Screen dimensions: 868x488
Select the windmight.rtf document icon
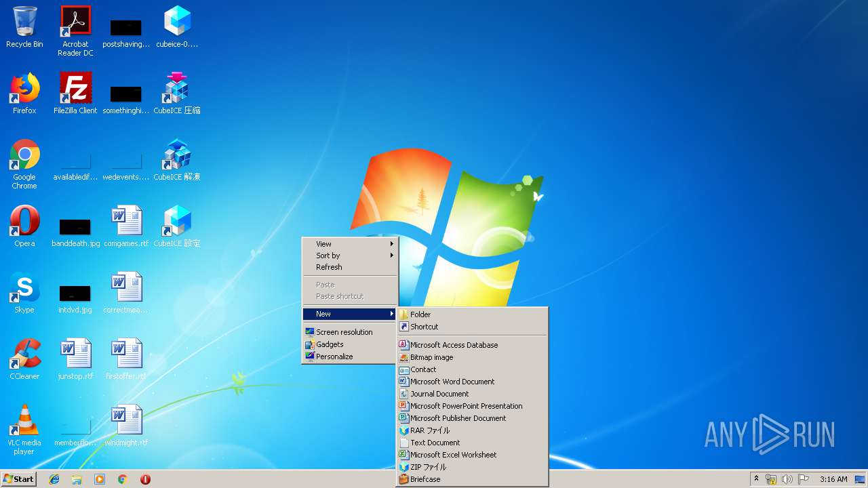(x=126, y=426)
